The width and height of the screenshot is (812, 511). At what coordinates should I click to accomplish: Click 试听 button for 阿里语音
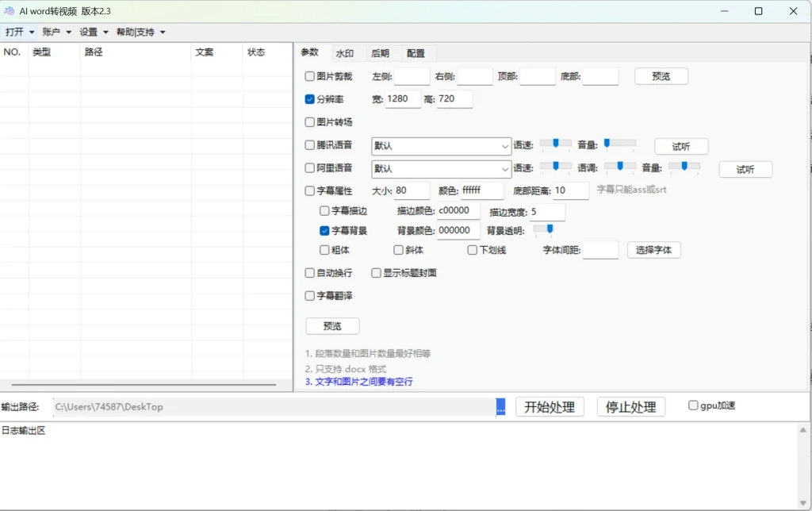pos(745,170)
